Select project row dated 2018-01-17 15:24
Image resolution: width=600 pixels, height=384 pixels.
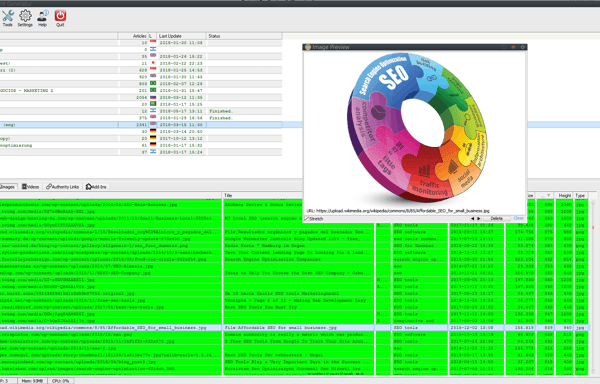(141, 152)
